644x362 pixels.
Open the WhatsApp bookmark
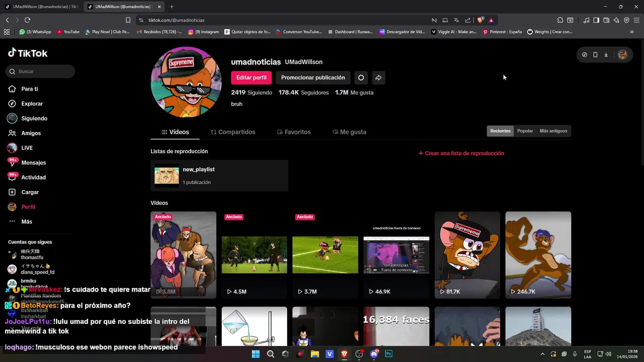(35, 32)
